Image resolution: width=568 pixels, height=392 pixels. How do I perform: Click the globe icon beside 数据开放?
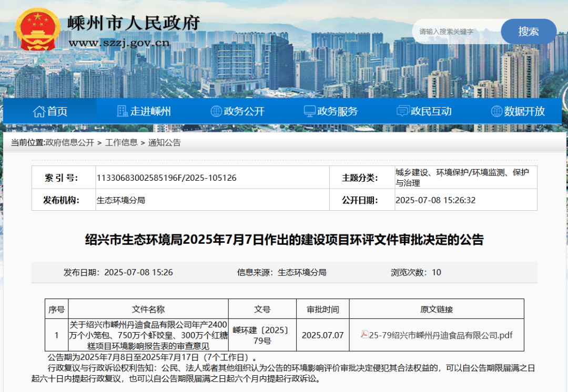[x=496, y=111]
